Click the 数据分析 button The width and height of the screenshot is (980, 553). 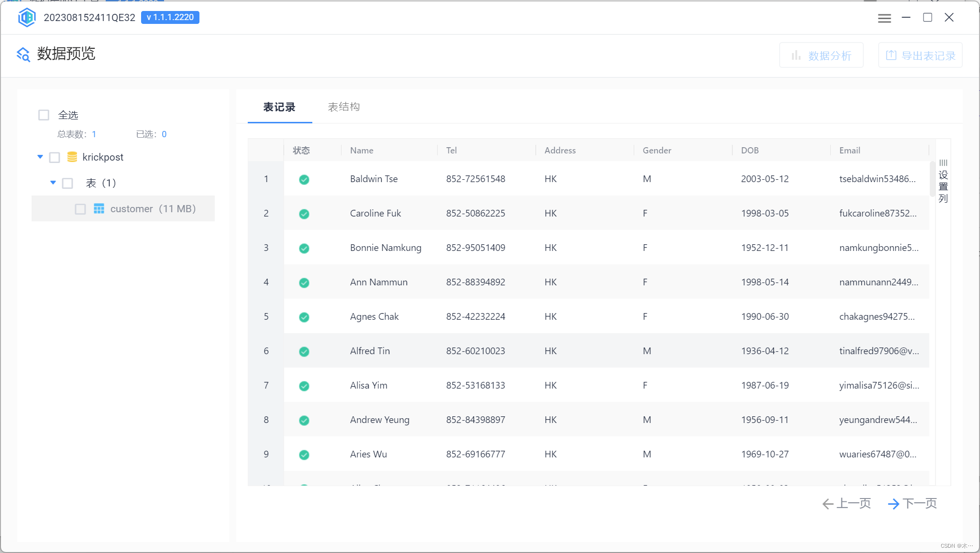pos(821,55)
